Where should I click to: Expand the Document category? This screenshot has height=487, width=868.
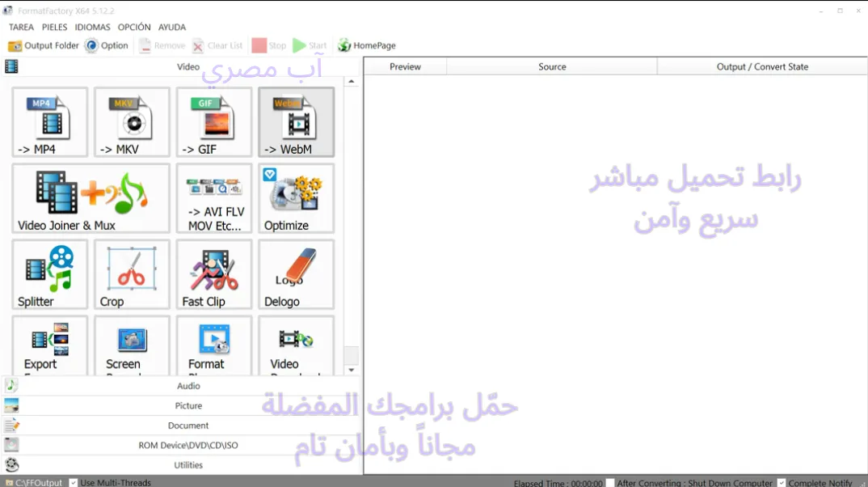182,426
